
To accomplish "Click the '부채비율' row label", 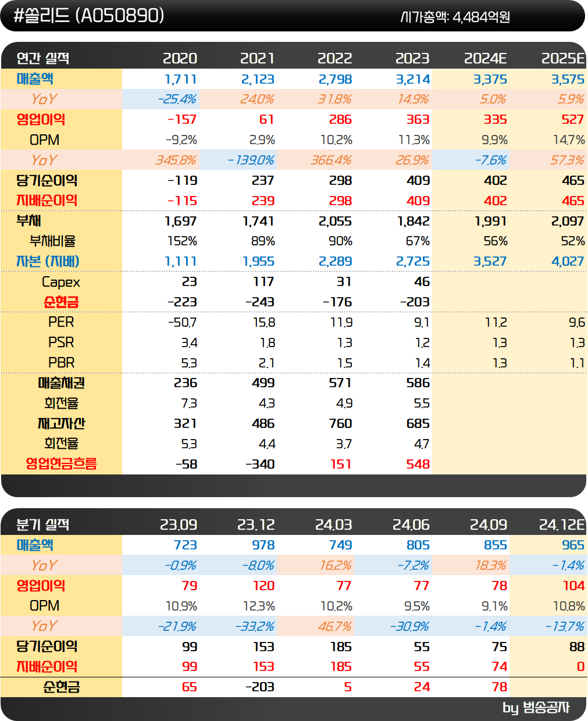I will (52, 241).
